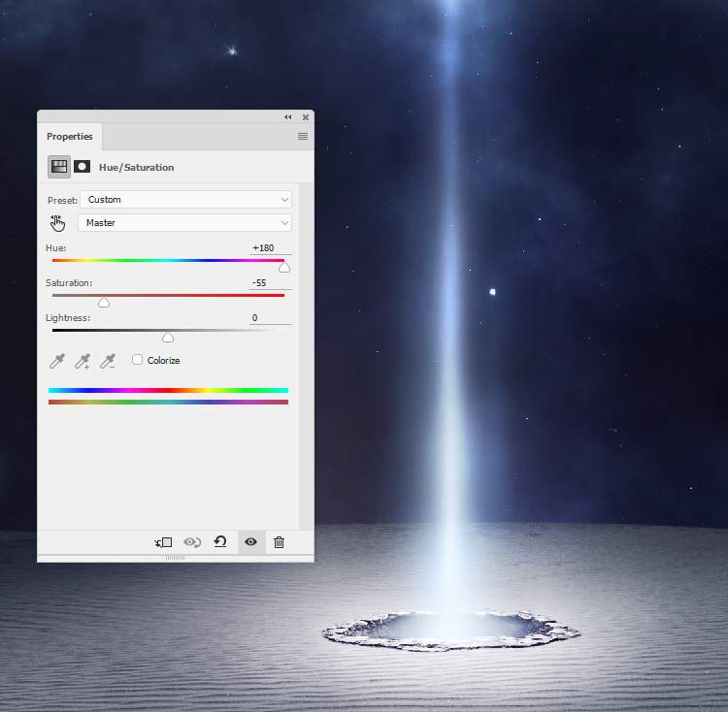Activate the on-image adjustment hand tool

[57, 223]
